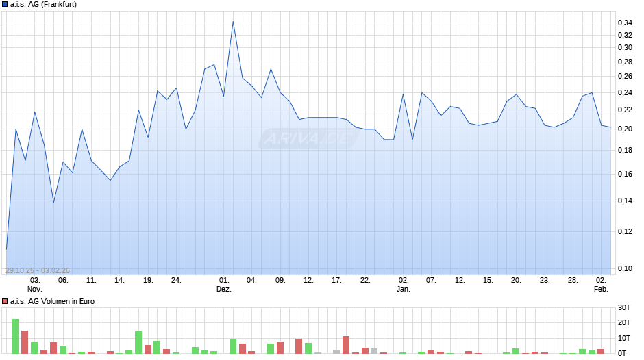The width and height of the screenshot is (644, 360).
Task: Click the red Volumen legend square
Action: click(5, 301)
